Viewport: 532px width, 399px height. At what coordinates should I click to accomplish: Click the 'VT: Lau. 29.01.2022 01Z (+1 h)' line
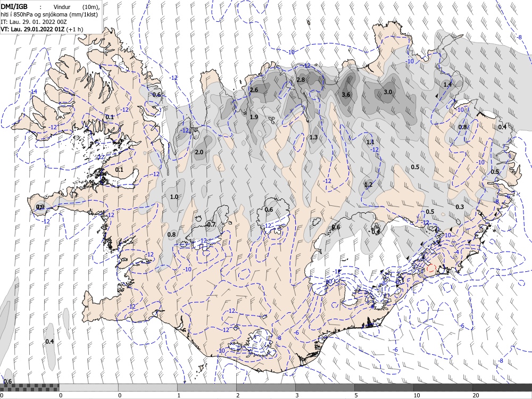41,29
